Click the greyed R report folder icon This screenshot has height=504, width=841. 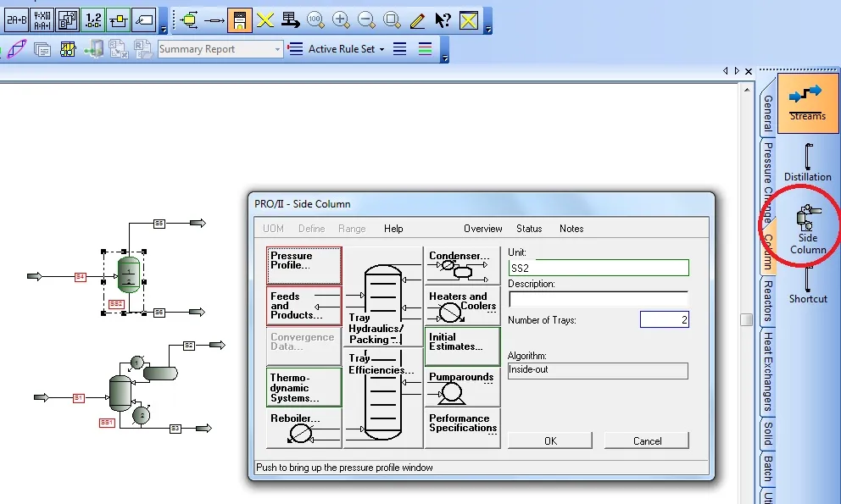(x=142, y=49)
